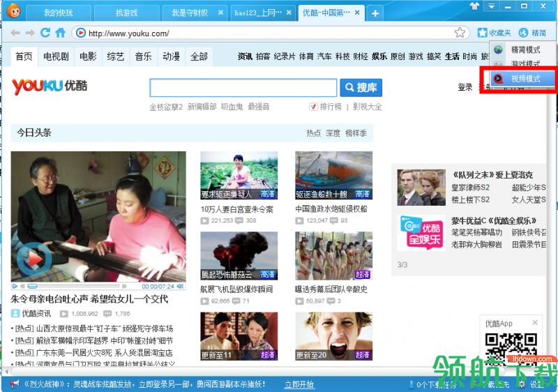
Task: Open the 影视大全 link
Action: pyautogui.click(x=368, y=107)
